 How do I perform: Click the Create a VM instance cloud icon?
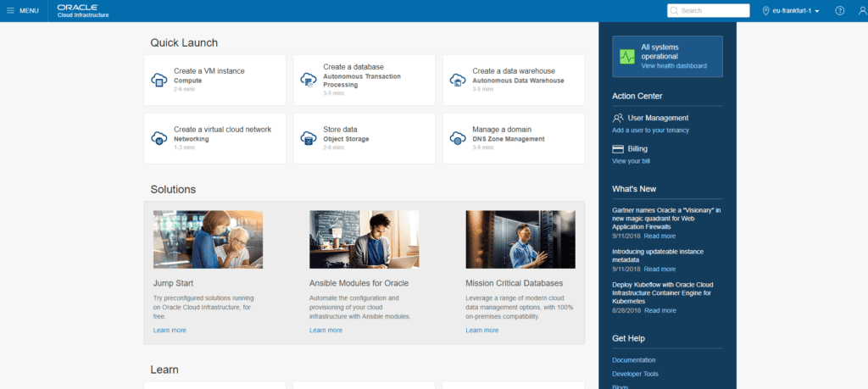pyautogui.click(x=159, y=80)
